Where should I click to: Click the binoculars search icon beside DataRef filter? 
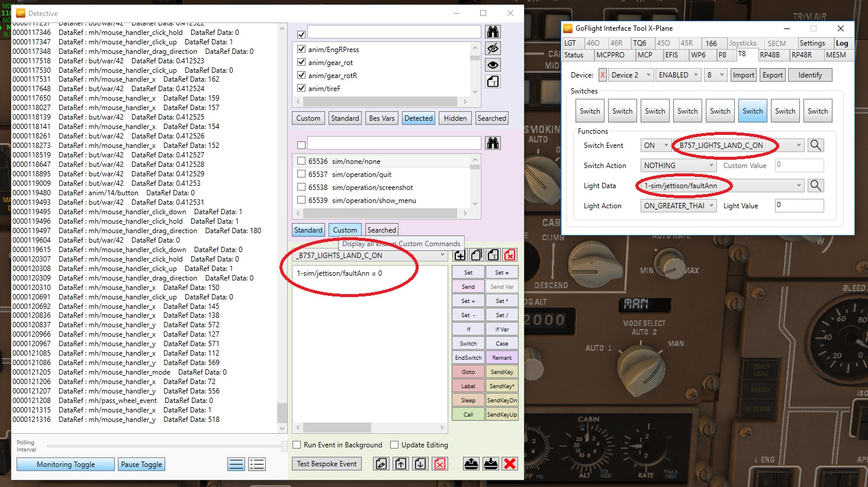tap(493, 32)
